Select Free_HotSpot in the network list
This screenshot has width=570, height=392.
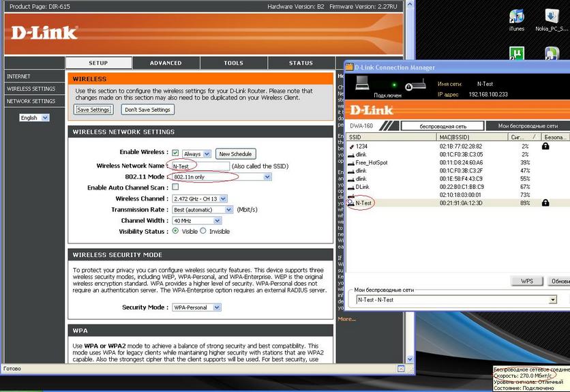(372, 163)
